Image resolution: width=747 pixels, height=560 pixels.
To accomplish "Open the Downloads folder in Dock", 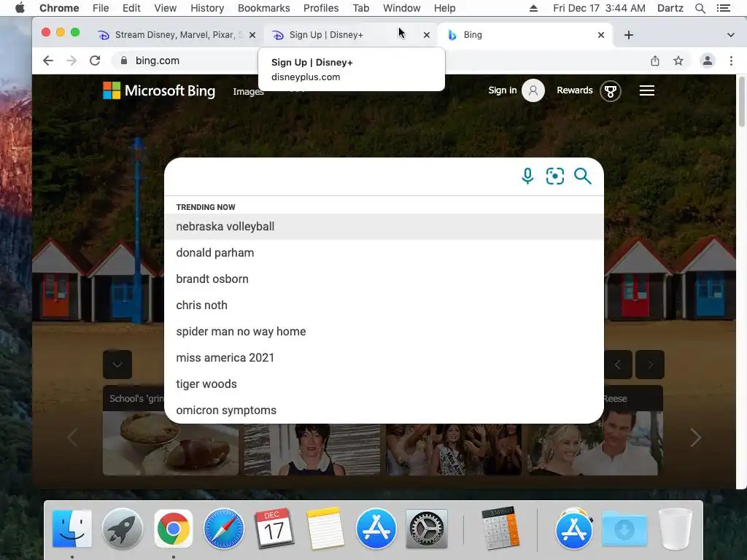I will pos(624,529).
